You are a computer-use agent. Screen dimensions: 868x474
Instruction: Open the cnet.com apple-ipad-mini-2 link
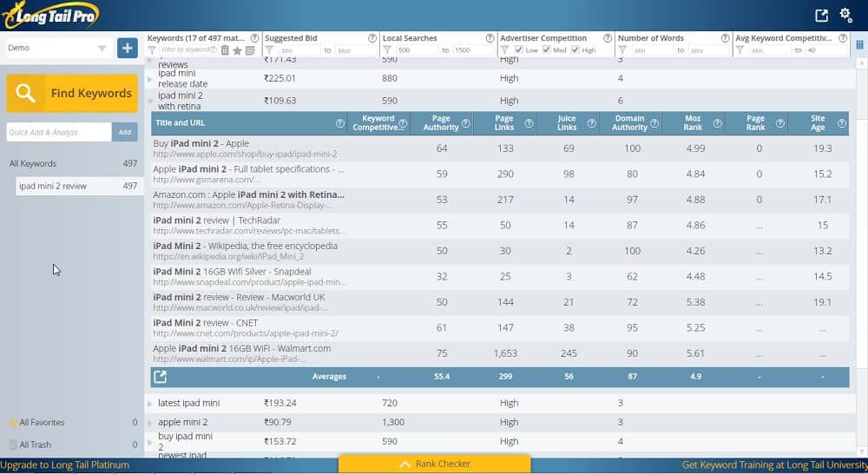click(246, 333)
